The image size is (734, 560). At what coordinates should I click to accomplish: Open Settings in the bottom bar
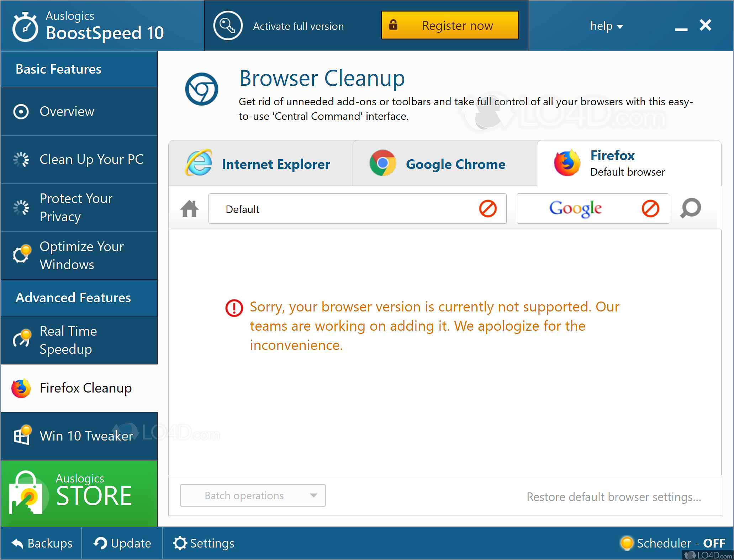204,543
